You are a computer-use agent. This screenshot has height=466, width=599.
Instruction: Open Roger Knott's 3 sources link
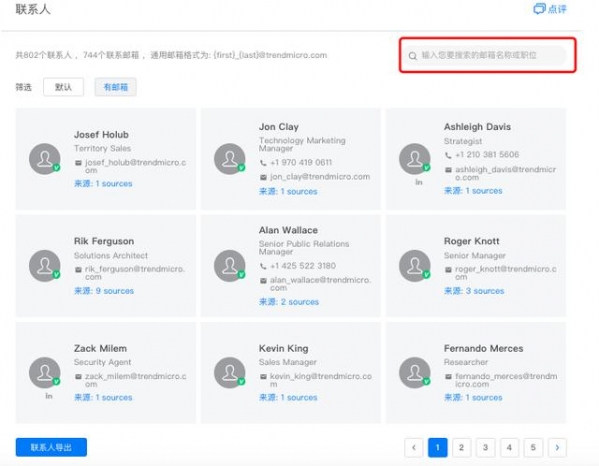coord(474,291)
